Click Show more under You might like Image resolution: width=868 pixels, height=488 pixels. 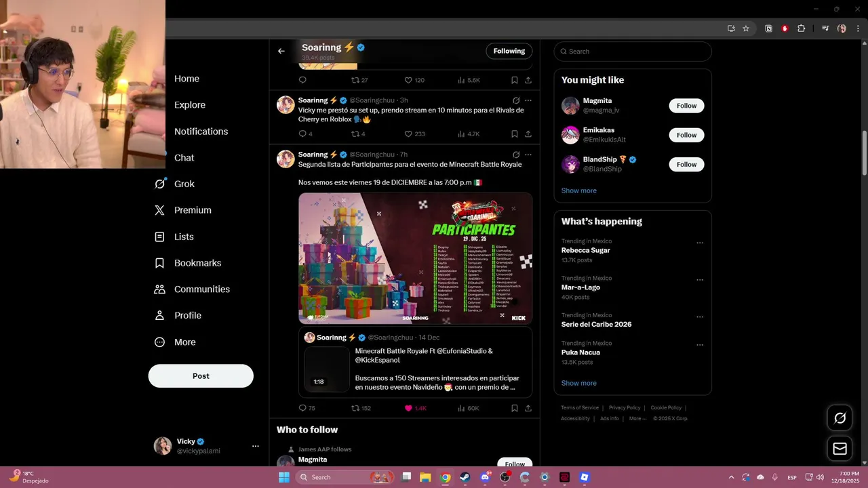pyautogui.click(x=579, y=190)
